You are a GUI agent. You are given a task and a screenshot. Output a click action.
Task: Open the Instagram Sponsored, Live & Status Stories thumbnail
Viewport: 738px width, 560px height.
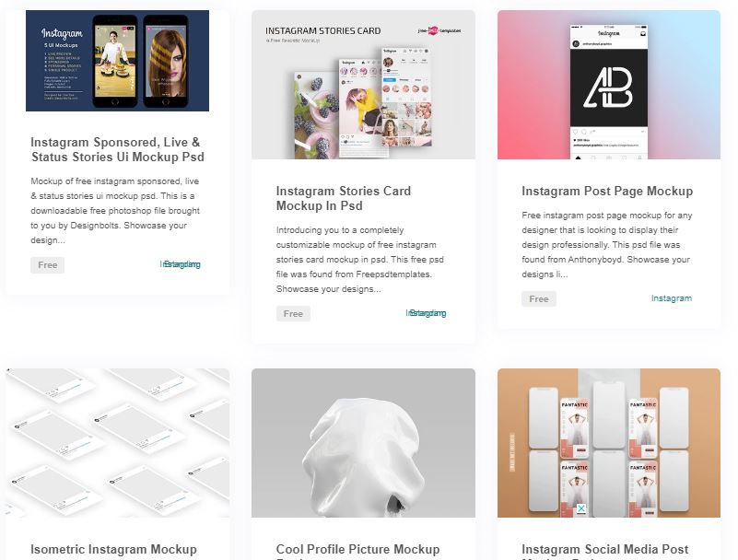tap(117, 61)
